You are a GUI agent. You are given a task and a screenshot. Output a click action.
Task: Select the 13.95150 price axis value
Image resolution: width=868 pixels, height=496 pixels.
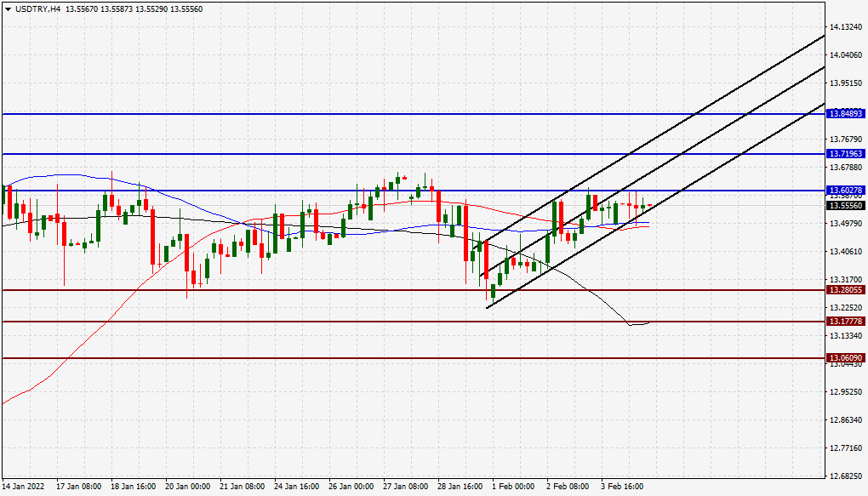[x=846, y=83]
